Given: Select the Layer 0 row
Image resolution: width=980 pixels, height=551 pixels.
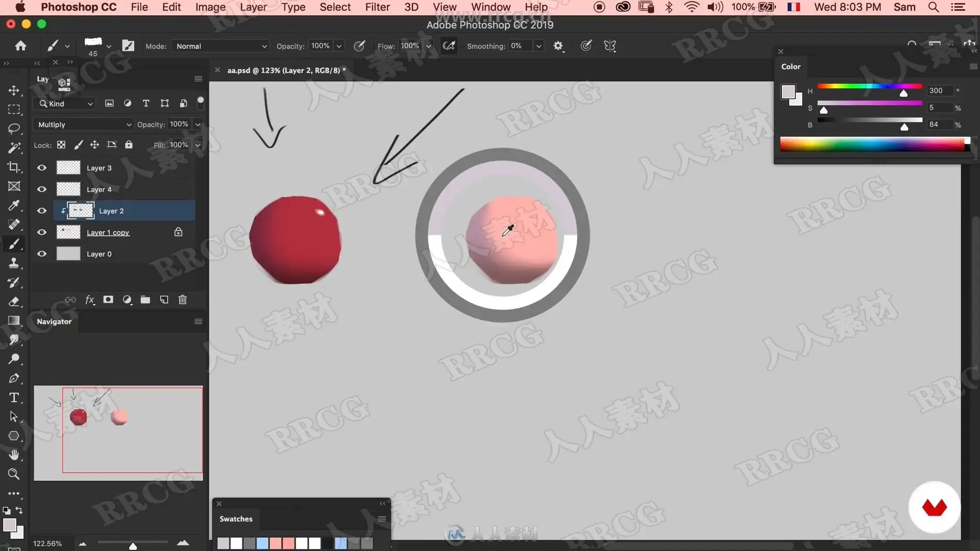Looking at the screenshot, I should [x=124, y=254].
